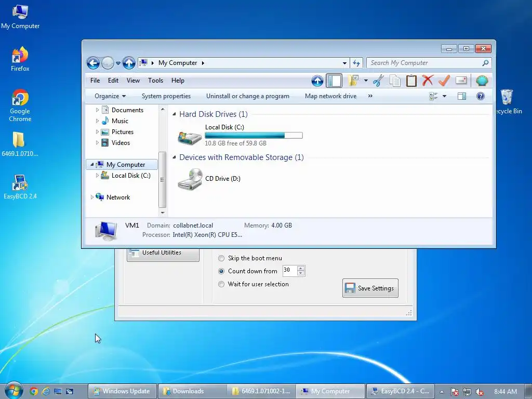Image resolution: width=532 pixels, height=399 pixels.
Task: Open the Help menu
Action: [x=178, y=81]
